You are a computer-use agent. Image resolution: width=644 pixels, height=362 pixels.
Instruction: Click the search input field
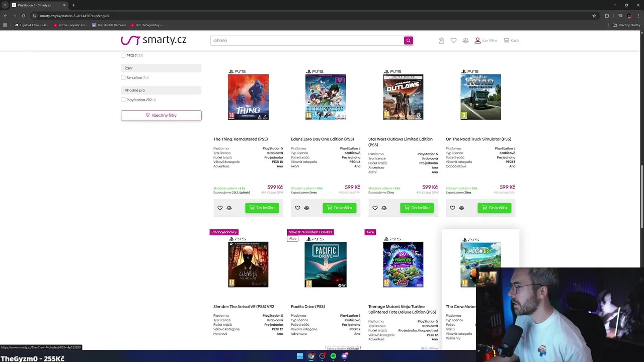[307, 40]
